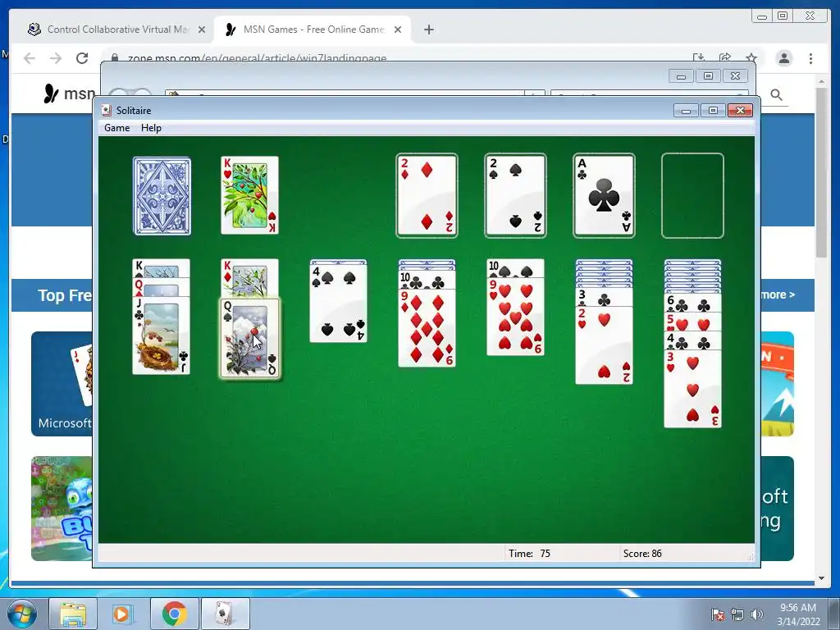This screenshot has height=630, width=840.
Task: Select the 5 of Hearts in seventh column
Action: [692, 322]
